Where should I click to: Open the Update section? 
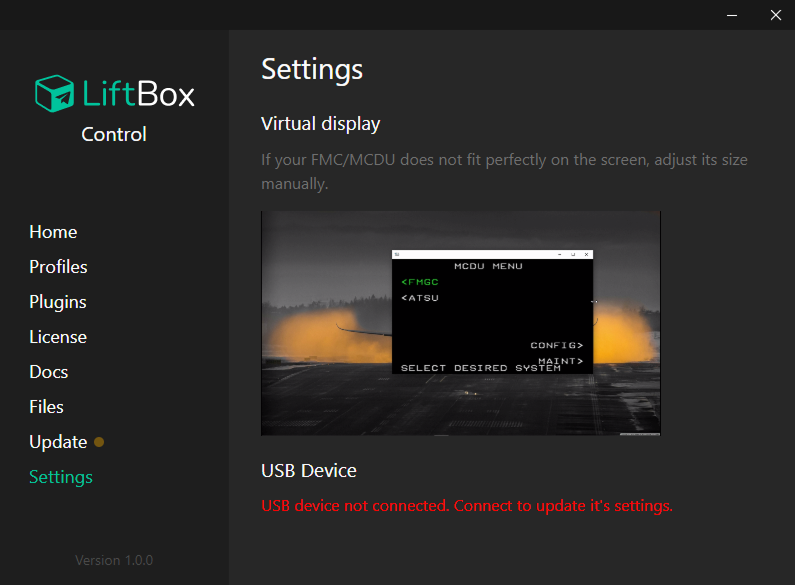point(58,442)
